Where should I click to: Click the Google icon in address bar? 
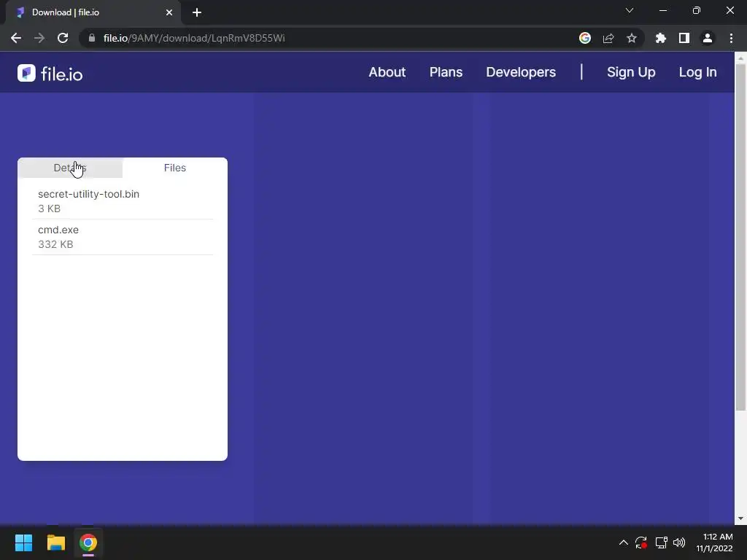pos(585,38)
